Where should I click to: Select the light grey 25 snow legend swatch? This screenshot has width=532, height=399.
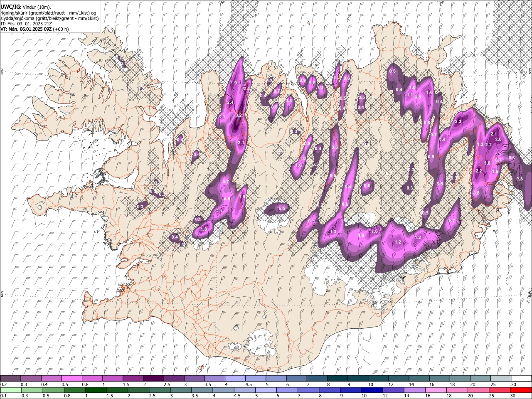click(x=501, y=378)
